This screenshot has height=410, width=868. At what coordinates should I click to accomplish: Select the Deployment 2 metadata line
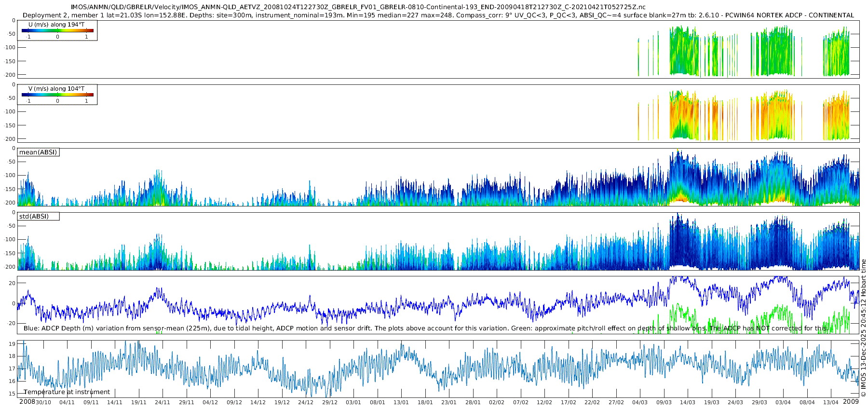(438, 15)
